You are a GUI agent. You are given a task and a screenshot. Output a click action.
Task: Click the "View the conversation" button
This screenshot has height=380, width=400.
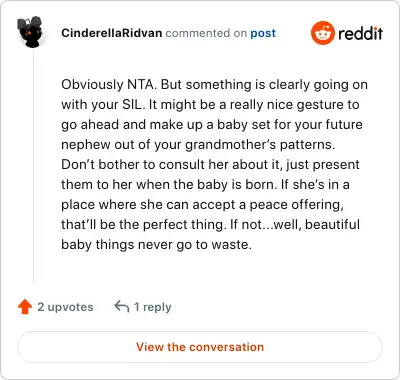click(x=200, y=347)
